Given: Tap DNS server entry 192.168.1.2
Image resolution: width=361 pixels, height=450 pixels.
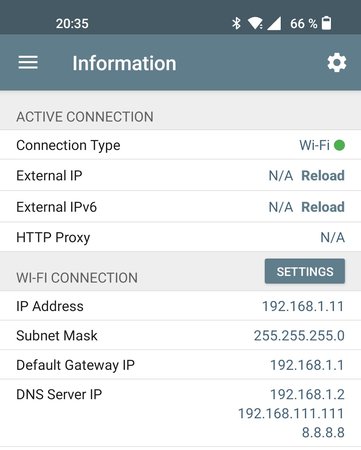Looking at the screenshot, I should (307, 394).
